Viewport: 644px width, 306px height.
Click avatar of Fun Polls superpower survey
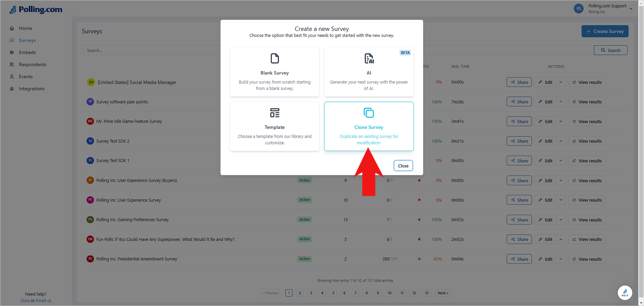pyautogui.click(x=90, y=239)
